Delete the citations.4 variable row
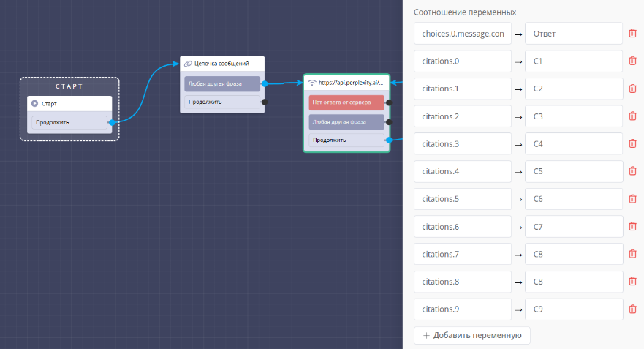The width and height of the screenshot is (644, 349). pos(632,172)
